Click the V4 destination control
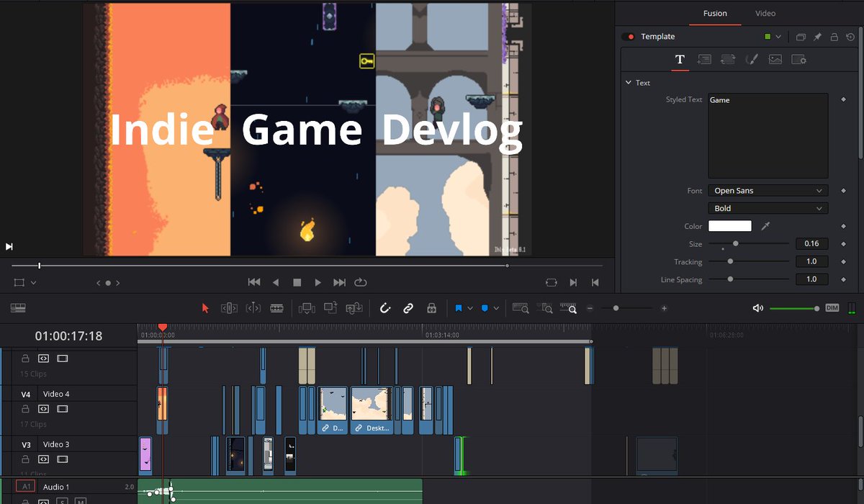The image size is (864, 504). pos(26,395)
